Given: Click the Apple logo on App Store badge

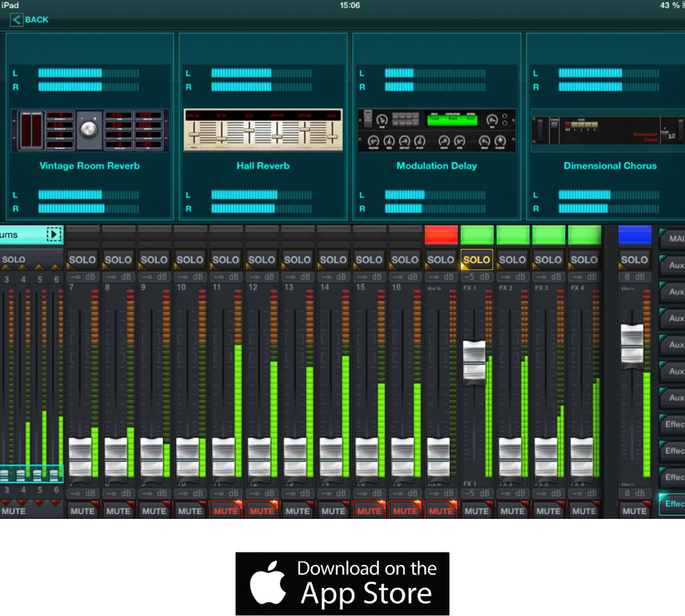Looking at the screenshot, I should 268,584.
